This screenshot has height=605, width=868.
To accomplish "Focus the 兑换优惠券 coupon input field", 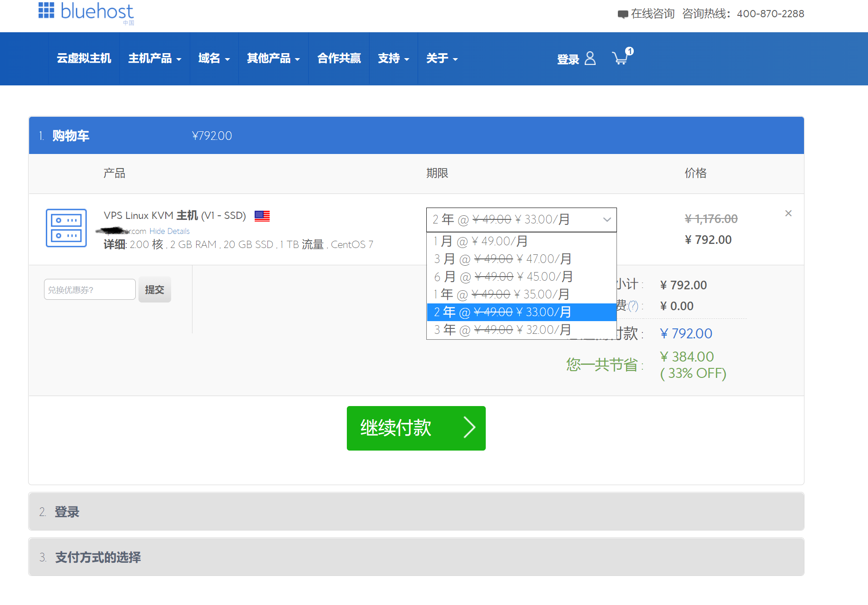I will tap(90, 290).
